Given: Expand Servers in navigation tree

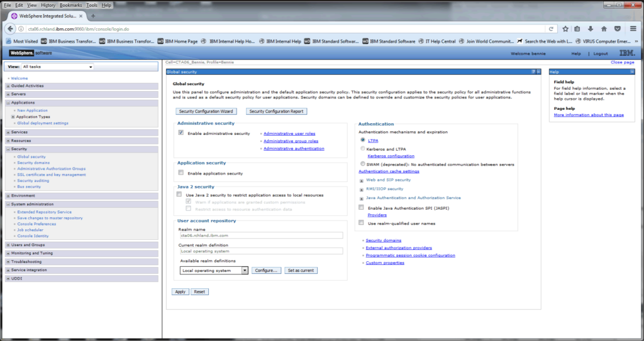Looking at the screenshot, I should (8, 94).
